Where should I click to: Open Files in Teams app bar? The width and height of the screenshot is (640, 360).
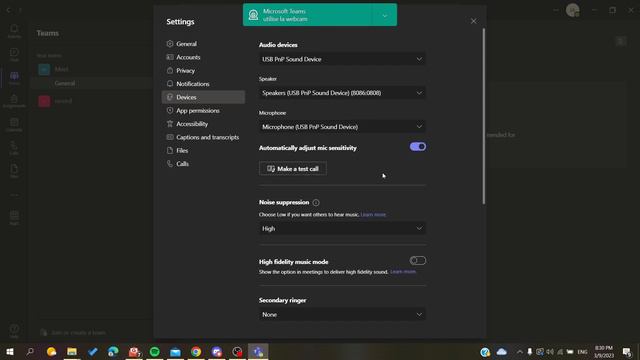pyautogui.click(x=14, y=171)
